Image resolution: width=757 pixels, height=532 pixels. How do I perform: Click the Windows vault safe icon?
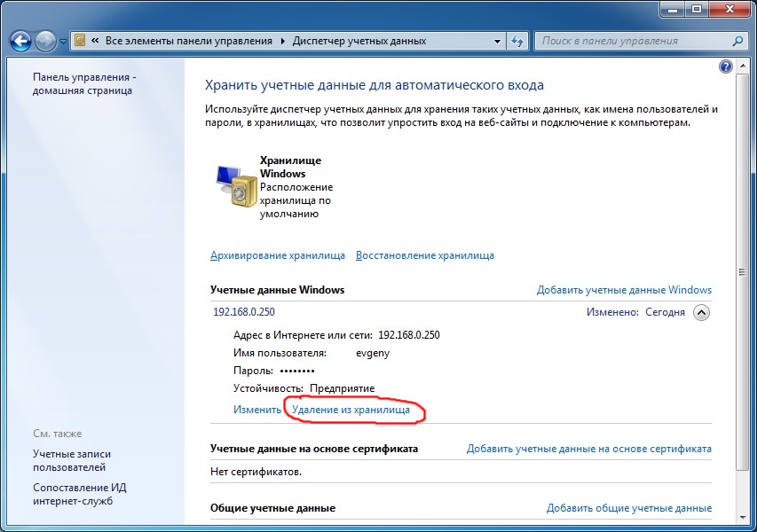(235, 186)
